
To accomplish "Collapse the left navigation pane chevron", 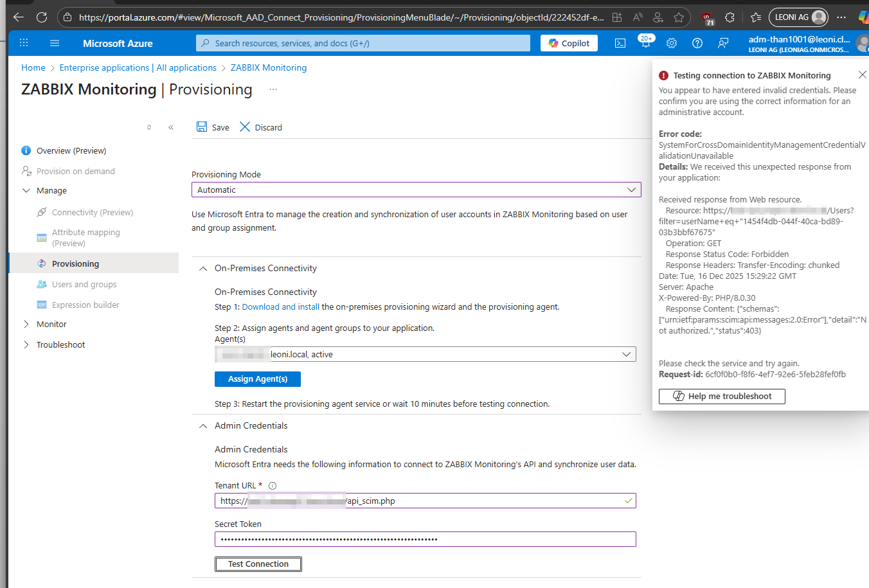I will click(x=171, y=127).
